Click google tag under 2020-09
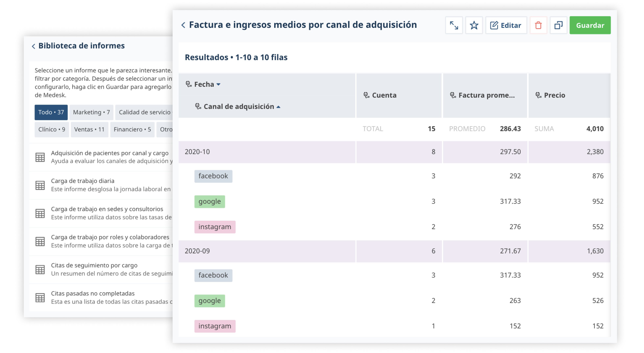The height and width of the screenshot is (353, 644). pos(209,301)
